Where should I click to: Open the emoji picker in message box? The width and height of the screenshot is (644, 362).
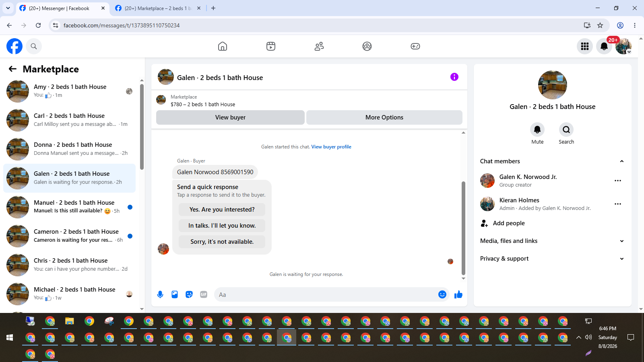[442, 294]
